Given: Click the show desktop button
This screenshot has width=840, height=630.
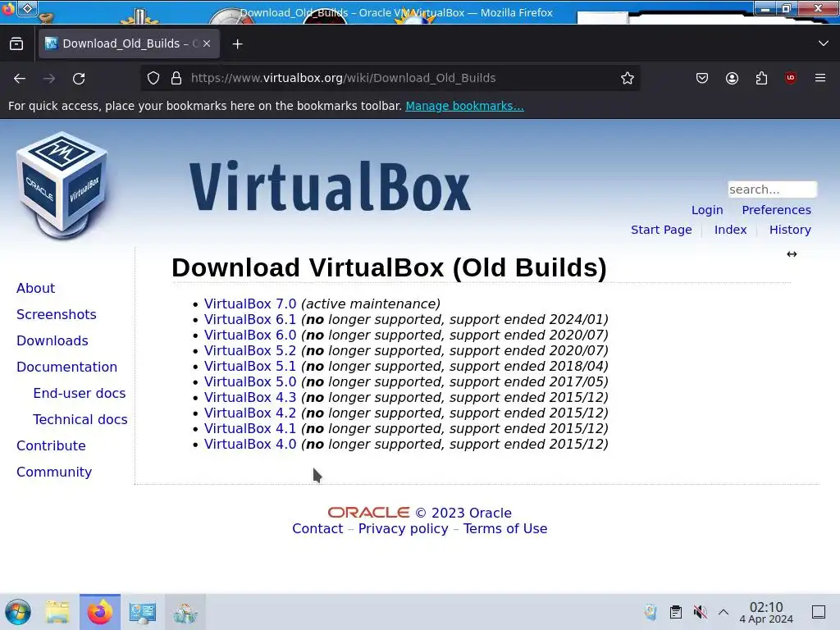Looking at the screenshot, I should pos(819,612).
